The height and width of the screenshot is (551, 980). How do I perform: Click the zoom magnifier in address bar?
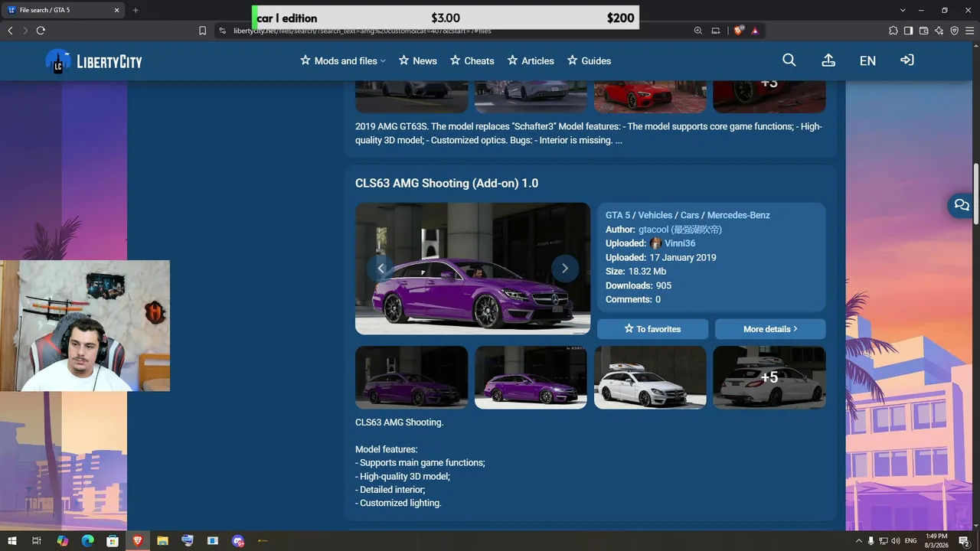(697, 31)
